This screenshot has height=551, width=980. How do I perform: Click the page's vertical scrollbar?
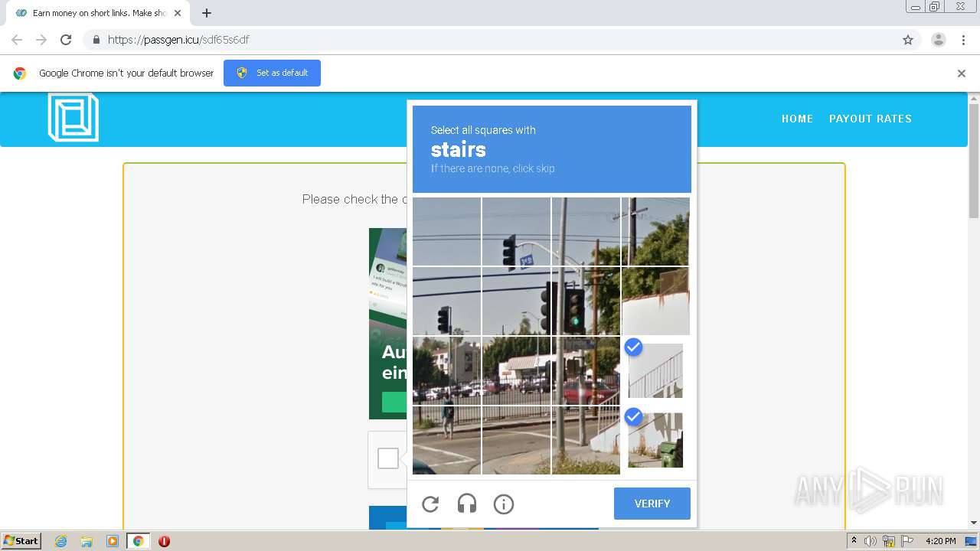974,161
